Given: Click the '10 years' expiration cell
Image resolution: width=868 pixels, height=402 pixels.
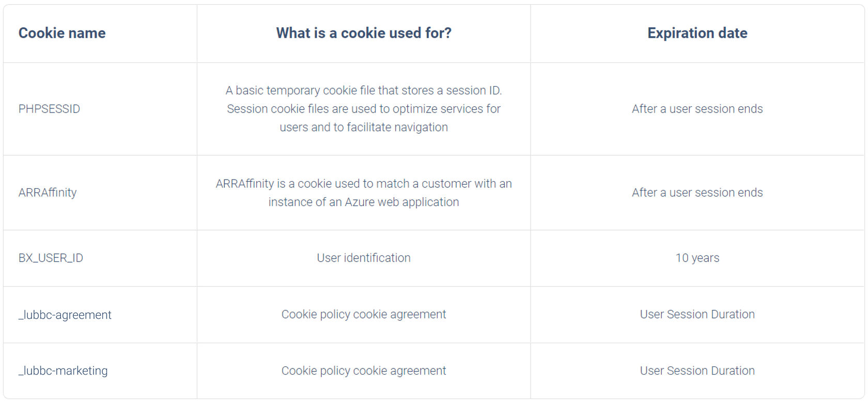Looking at the screenshot, I should 697,258.
